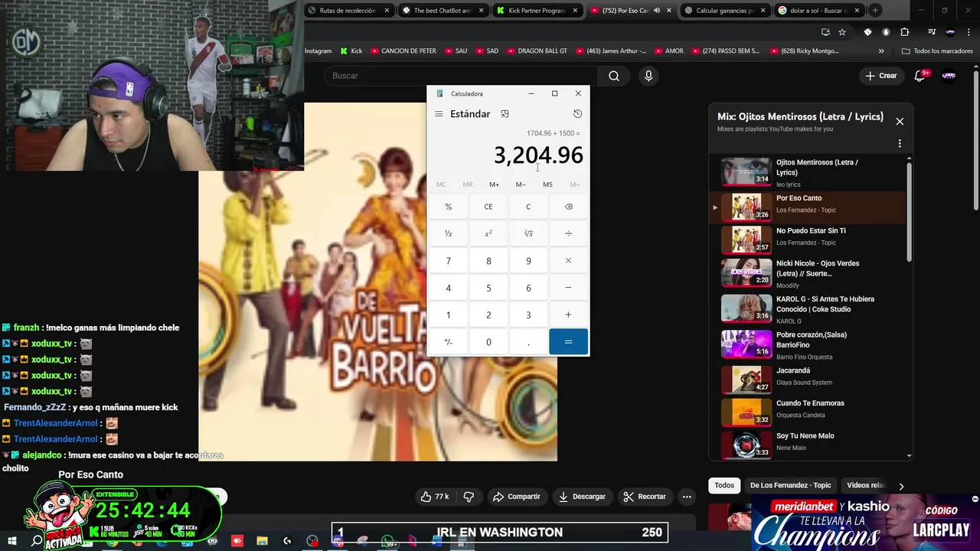Click the like button showing 77 k

[x=434, y=497]
